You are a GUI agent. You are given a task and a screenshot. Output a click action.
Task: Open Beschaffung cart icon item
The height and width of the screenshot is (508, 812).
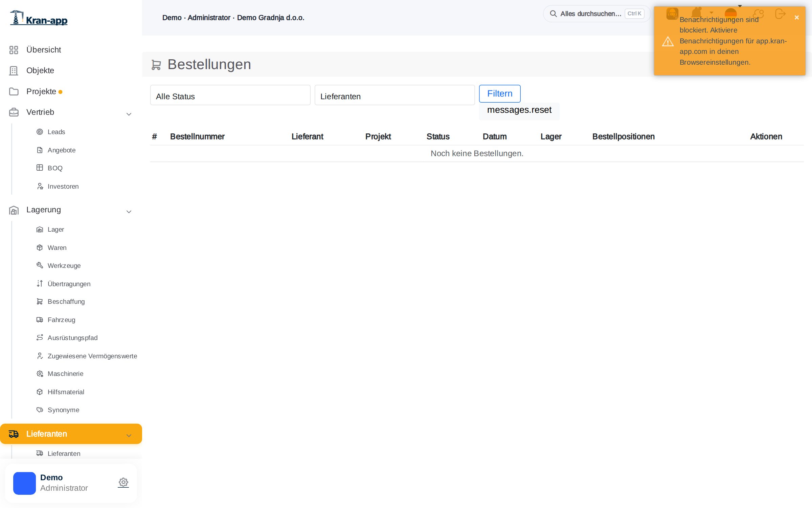tap(40, 301)
